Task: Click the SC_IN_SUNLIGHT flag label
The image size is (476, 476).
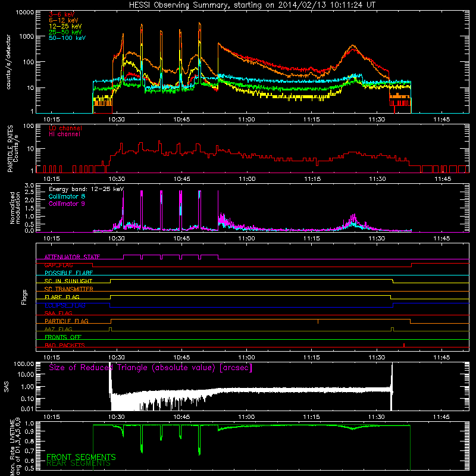Action: click(68, 281)
